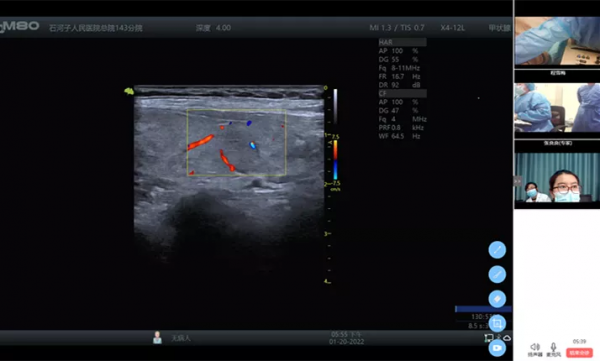End the consultation with red button
Image resolution: width=600 pixels, height=361 pixels.
tap(579, 352)
